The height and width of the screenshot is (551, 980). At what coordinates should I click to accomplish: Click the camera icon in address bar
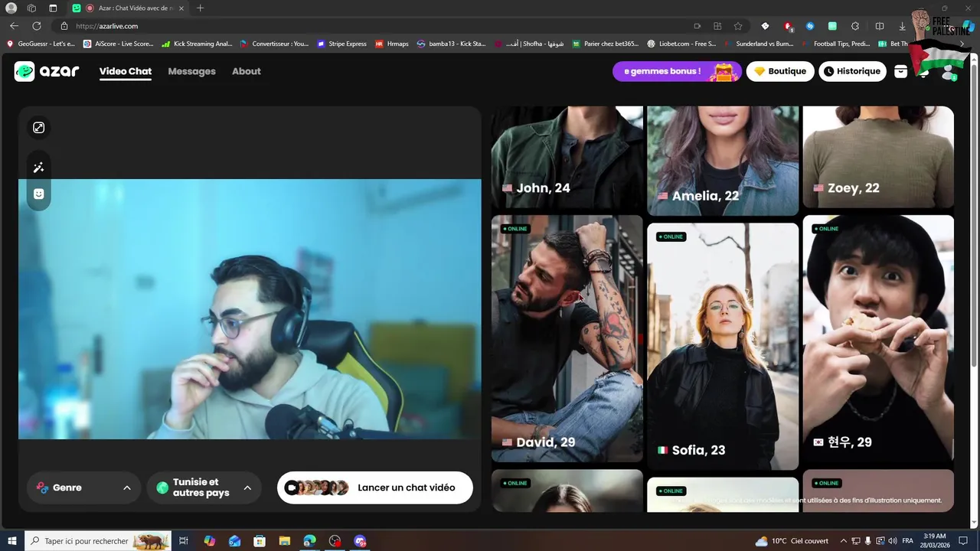tap(697, 26)
